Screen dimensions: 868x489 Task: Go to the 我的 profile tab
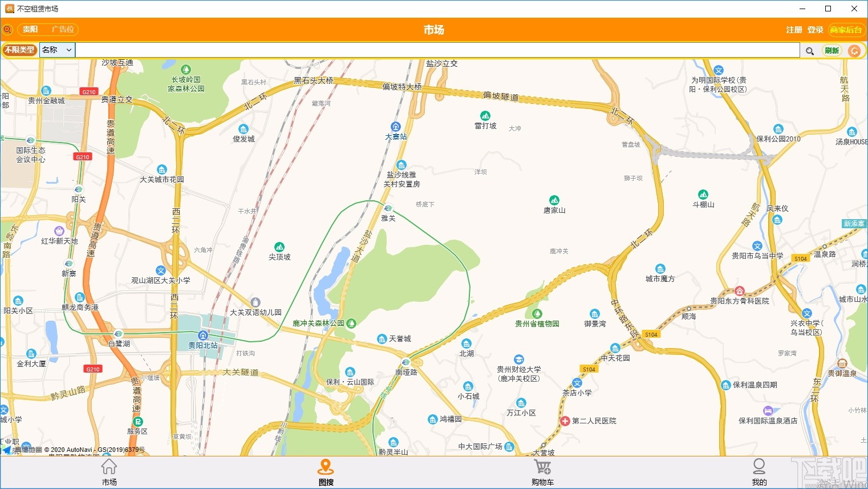[759, 472]
